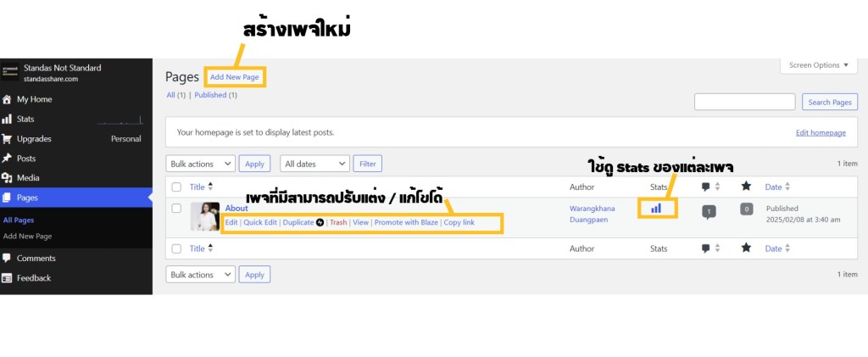Open the All dates filter dropdown
868x357 pixels.
[x=315, y=164]
